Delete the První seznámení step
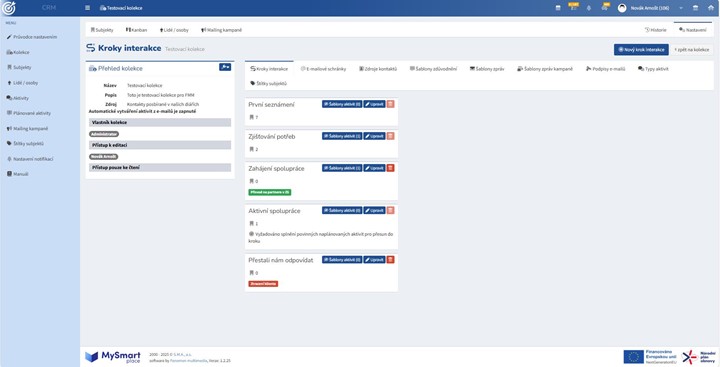720x367 pixels. click(x=390, y=104)
